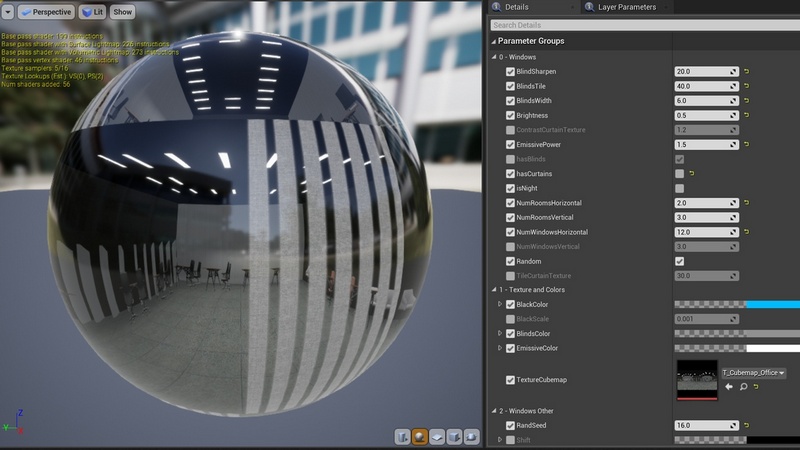The height and width of the screenshot is (450, 800).
Task: Select the cube preview mesh icon
Action: (456, 437)
